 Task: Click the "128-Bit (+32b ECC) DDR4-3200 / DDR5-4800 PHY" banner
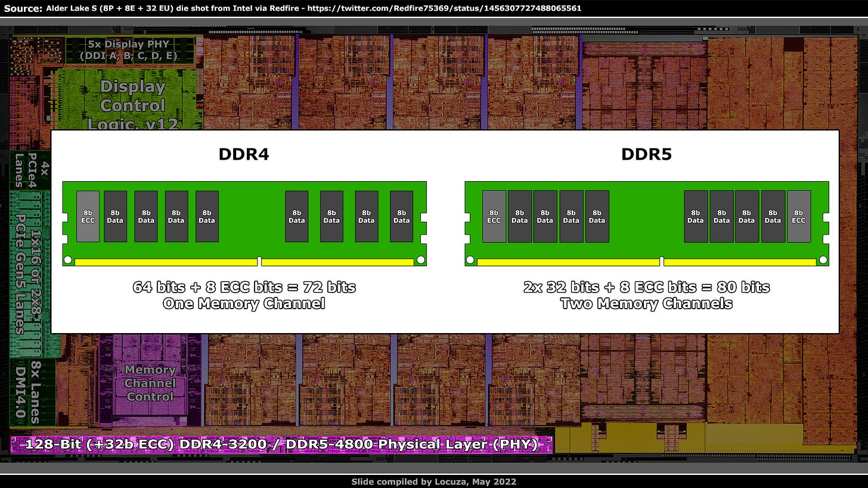281,445
